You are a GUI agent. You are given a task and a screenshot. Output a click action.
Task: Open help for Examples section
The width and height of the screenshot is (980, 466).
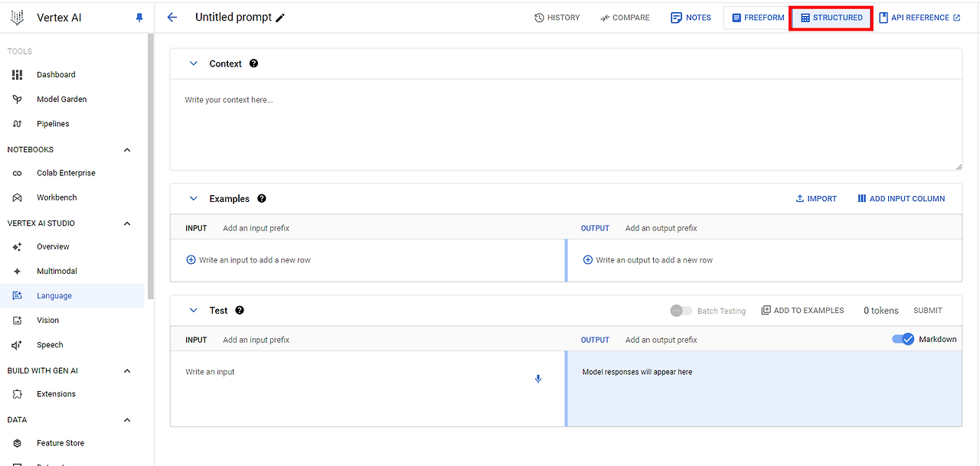(262, 198)
